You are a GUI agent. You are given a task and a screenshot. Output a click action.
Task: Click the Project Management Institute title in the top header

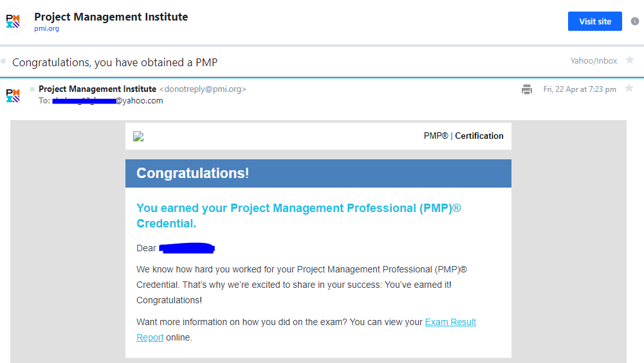[111, 17]
